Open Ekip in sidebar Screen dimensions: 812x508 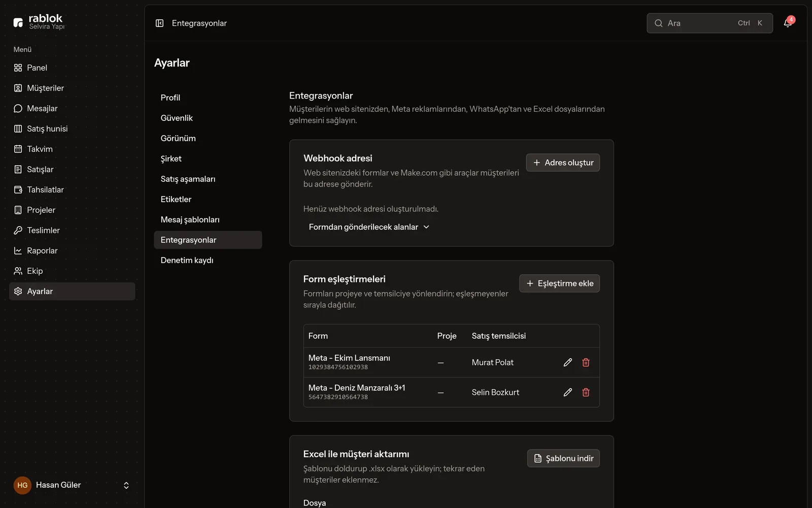click(72, 271)
